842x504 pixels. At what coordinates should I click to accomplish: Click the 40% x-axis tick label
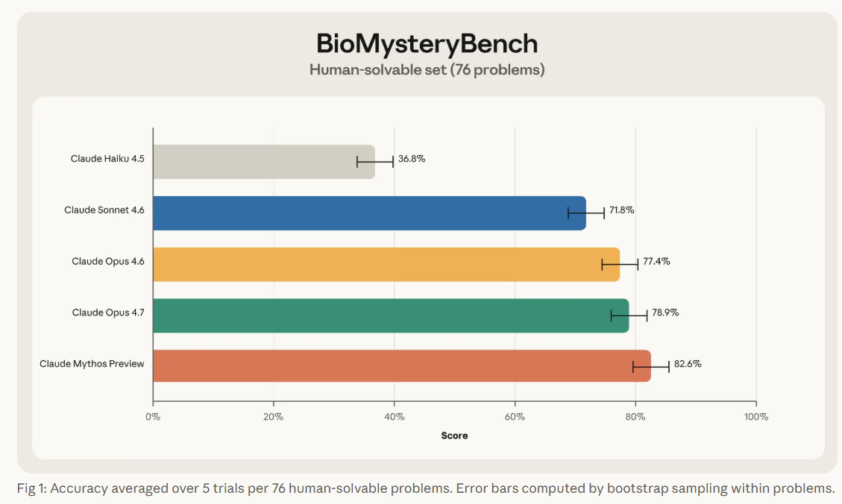point(394,417)
